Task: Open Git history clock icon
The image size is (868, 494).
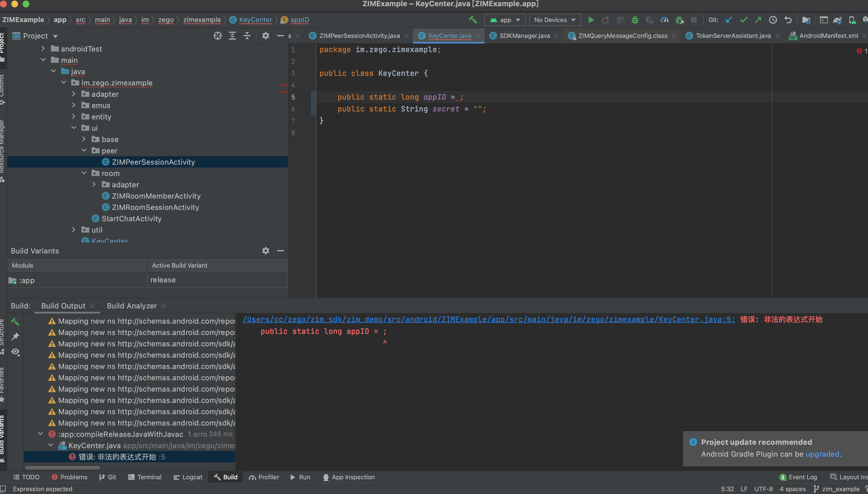Action: pos(773,20)
